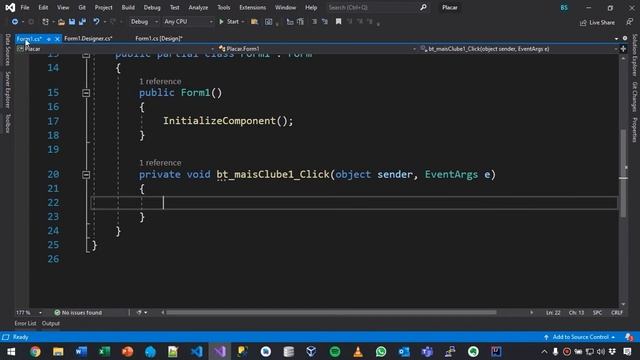The width and height of the screenshot is (640, 360).
Task: Save the current file with the Save icon
Action: tap(72, 22)
